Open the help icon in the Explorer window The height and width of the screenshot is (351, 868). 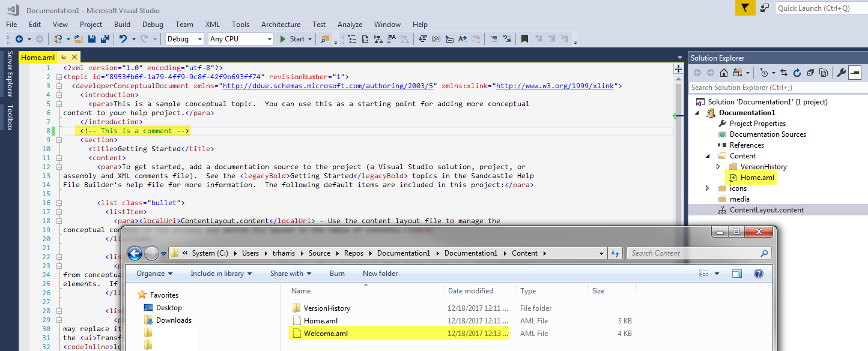[758, 274]
